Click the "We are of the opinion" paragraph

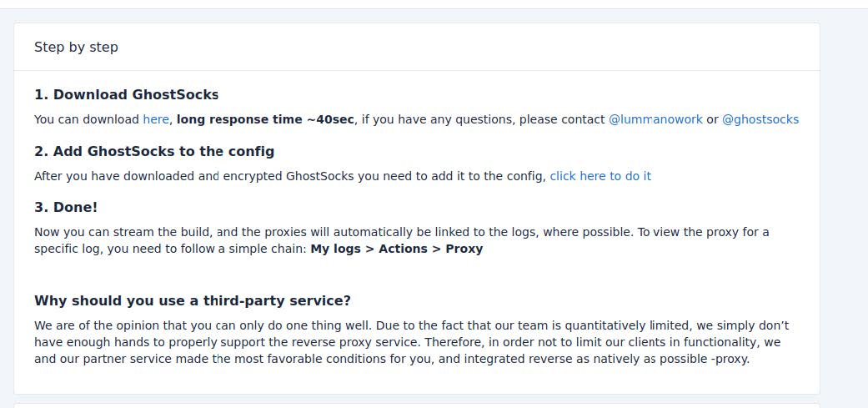334,325
